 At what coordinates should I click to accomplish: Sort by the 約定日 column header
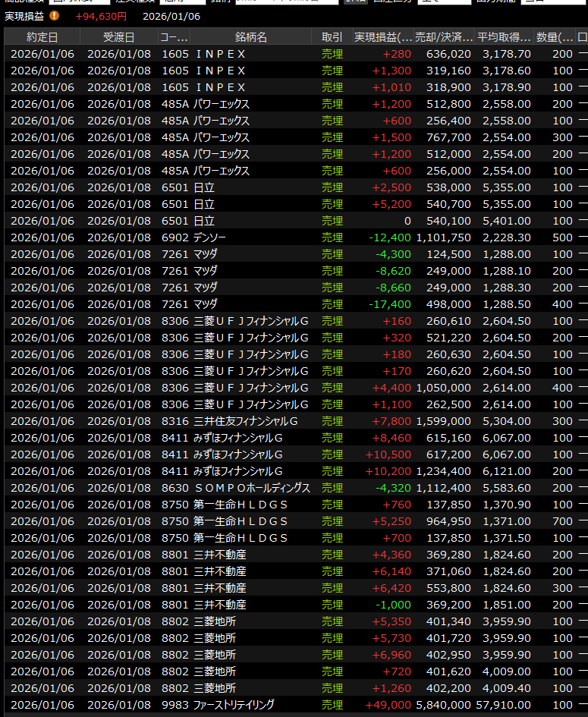pyautogui.click(x=42, y=37)
